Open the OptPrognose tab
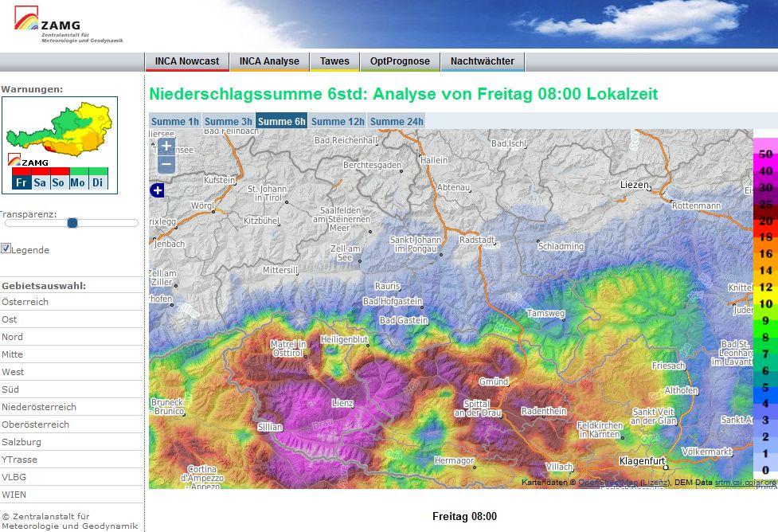The image size is (778, 532). [400, 61]
